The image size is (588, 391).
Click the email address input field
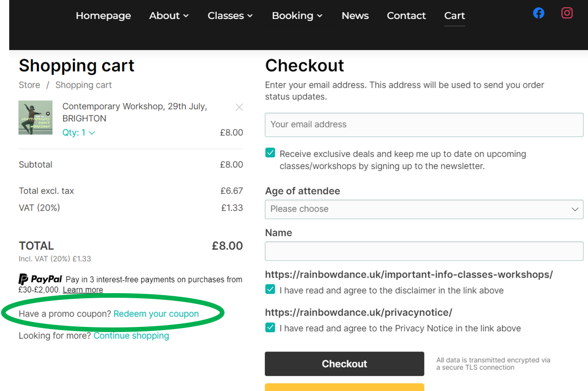click(x=424, y=125)
